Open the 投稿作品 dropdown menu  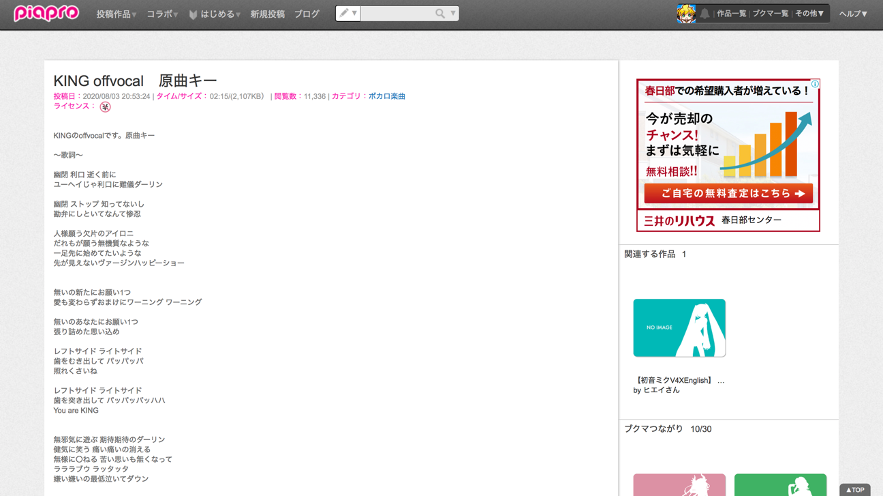pos(116,14)
